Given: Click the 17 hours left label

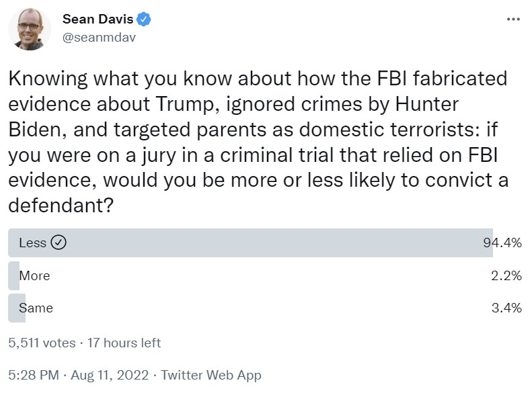Looking at the screenshot, I should pos(124,343).
